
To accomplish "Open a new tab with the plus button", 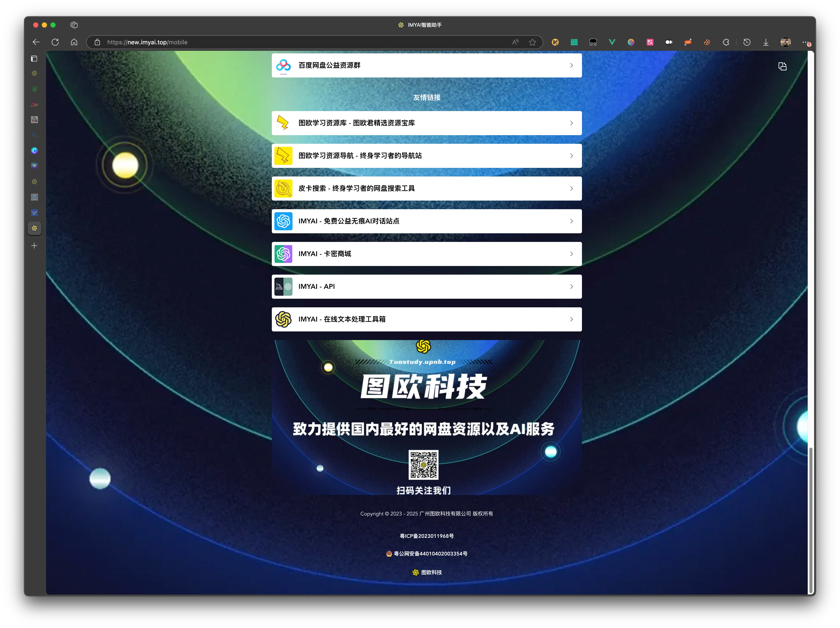I will click(34, 246).
